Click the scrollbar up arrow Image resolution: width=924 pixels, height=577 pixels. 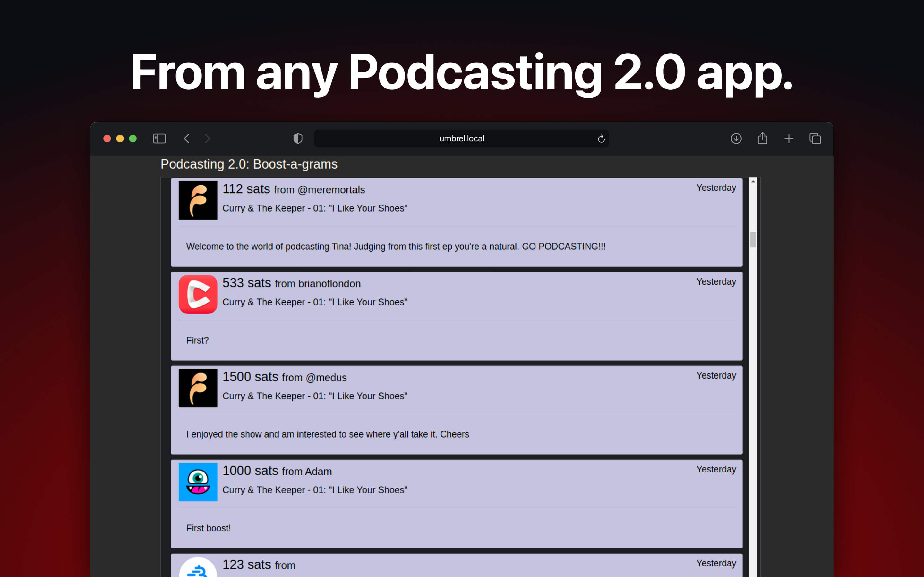[x=753, y=182]
